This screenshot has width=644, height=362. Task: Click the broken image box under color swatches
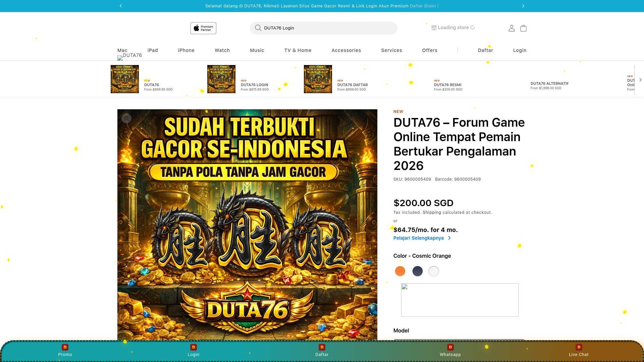460,300
